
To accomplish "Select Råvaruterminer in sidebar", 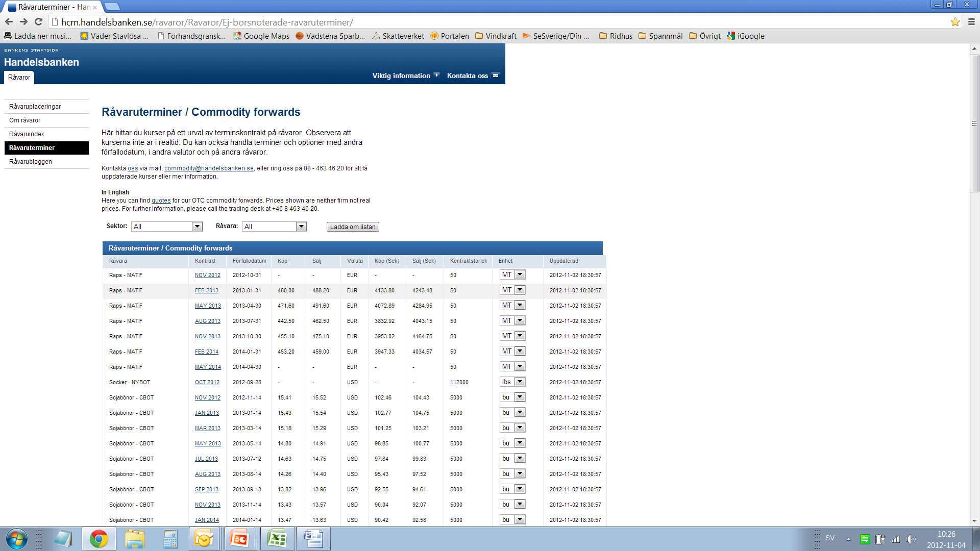I will point(46,148).
